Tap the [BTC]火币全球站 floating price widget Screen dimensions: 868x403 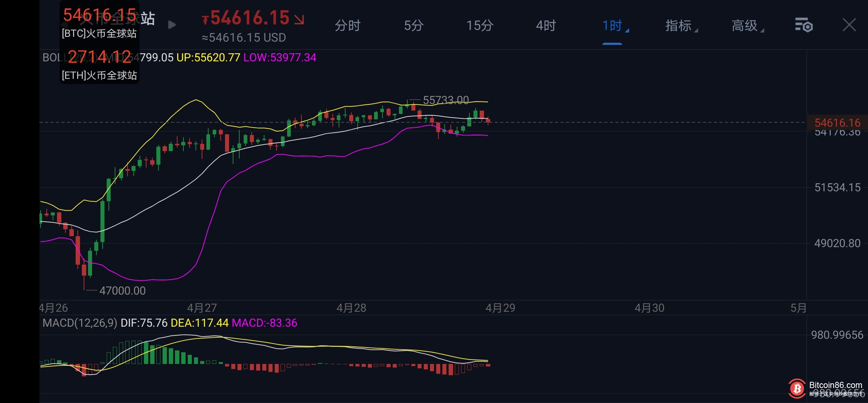(x=99, y=23)
